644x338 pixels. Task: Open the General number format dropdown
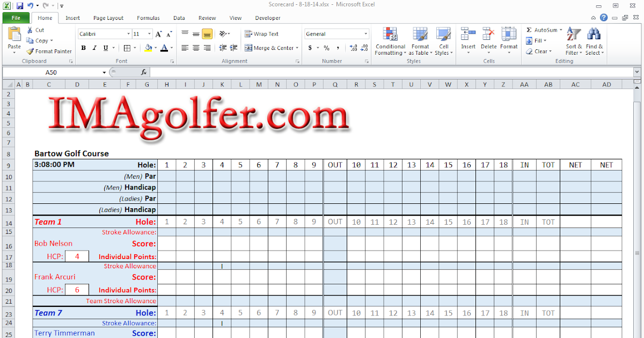point(365,34)
